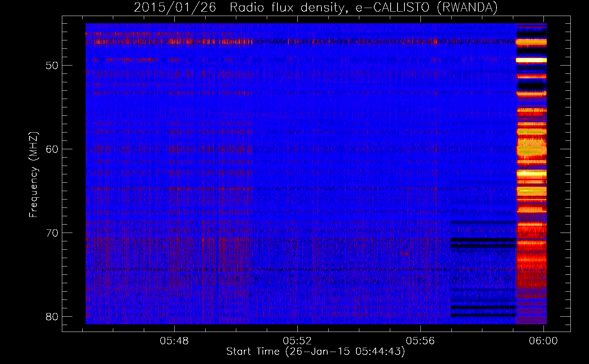The height and width of the screenshot is (364, 589).
Task: Click the small red spot near 05:55 at 72 MHz
Action: 404,253
